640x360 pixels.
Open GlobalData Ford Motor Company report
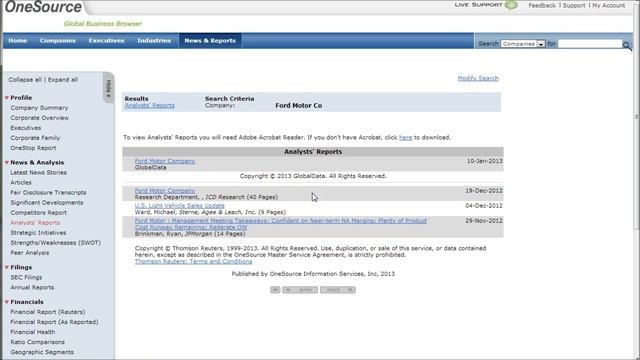coord(165,161)
